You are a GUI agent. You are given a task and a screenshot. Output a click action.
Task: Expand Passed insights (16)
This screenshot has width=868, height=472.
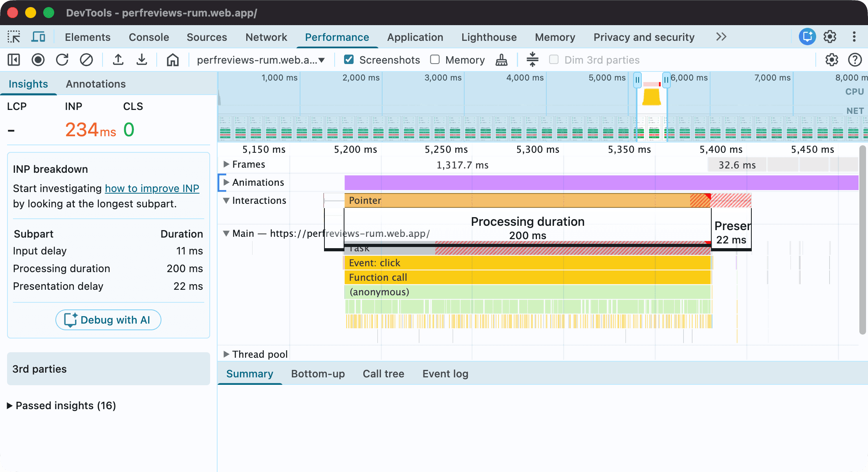tap(61, 406)
